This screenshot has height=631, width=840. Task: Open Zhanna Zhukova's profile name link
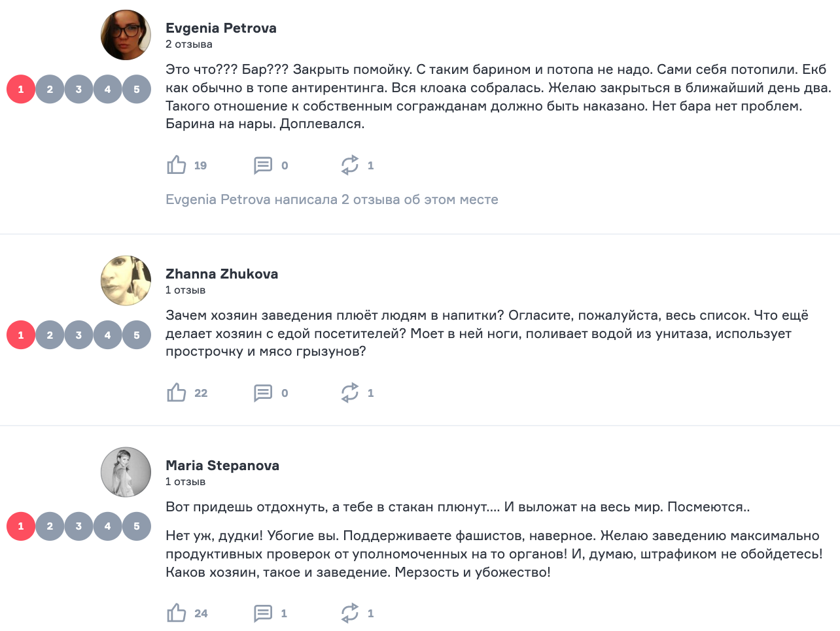222,274
